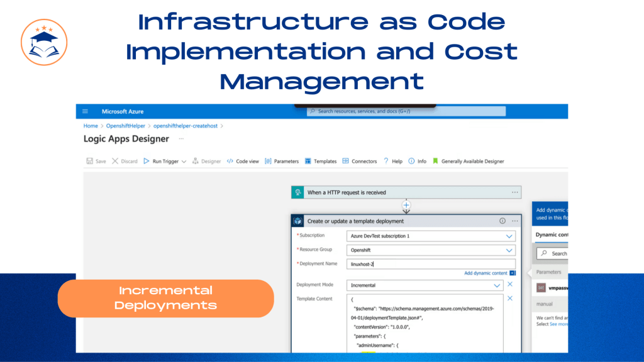Click the Info toolbar icon
The height and width of the screenshot is (362, 644).
(411, 161)
